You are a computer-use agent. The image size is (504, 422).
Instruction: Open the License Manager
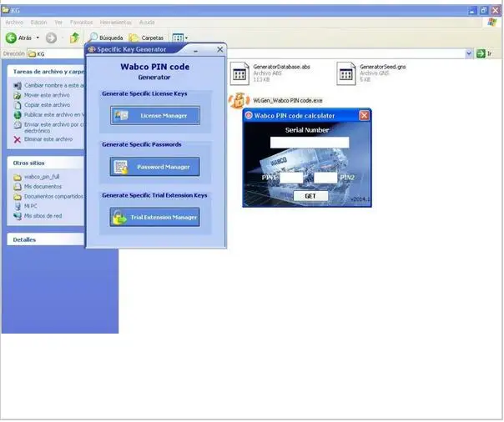[x=155, y=115]
